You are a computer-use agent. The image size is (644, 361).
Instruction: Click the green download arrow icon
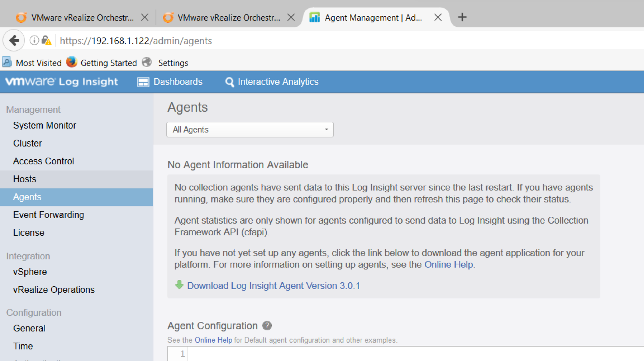coord(179,285)
